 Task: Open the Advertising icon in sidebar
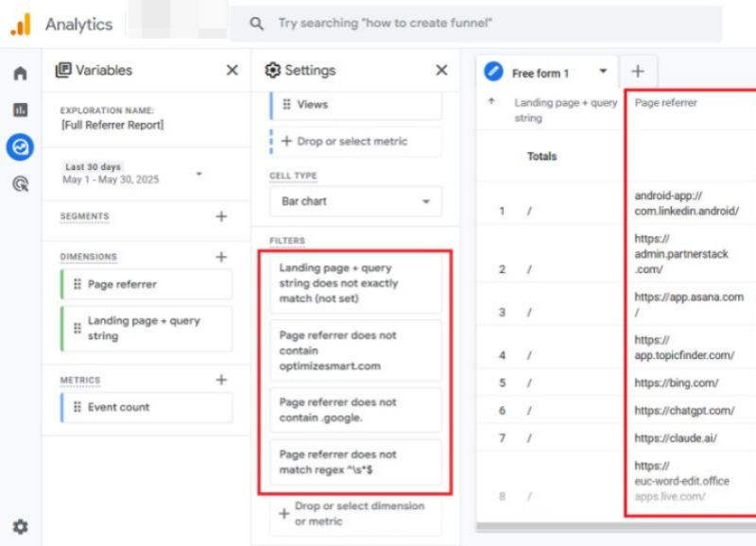[20, 183]
